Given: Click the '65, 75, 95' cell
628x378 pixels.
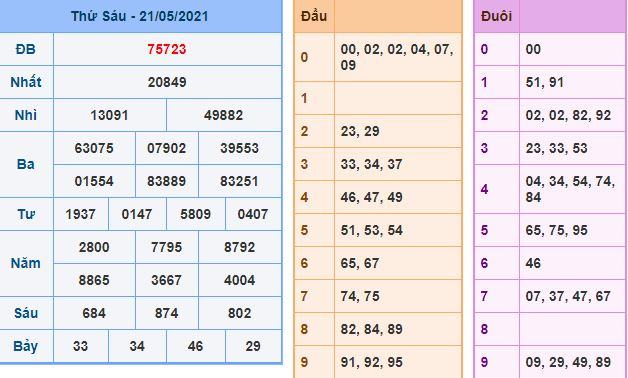Looking at the screenshot, I should click(572, 230).
